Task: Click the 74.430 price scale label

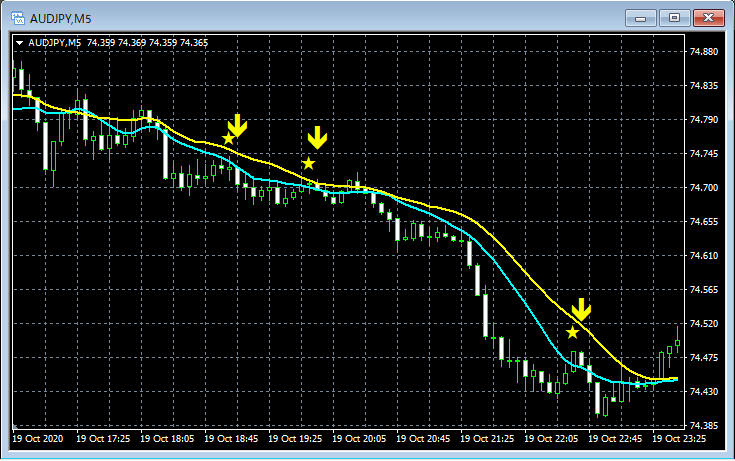Action: (x=704, y=392)
